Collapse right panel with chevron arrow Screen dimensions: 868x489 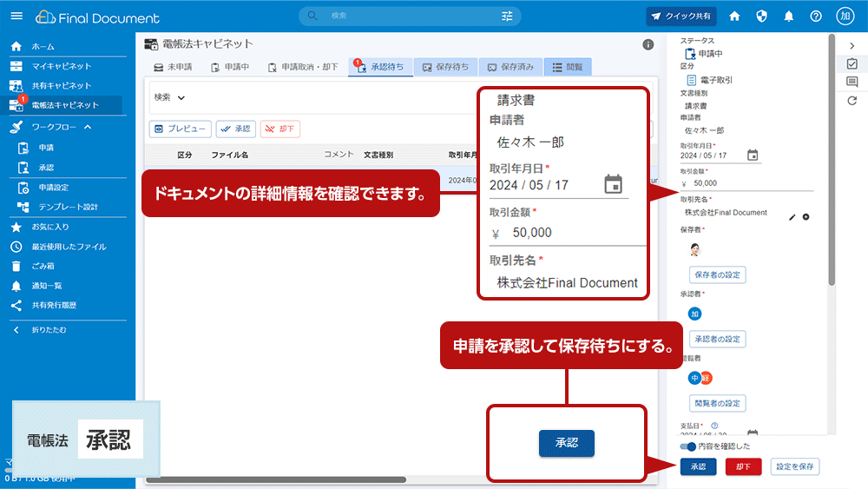click(x=852, y=46)
